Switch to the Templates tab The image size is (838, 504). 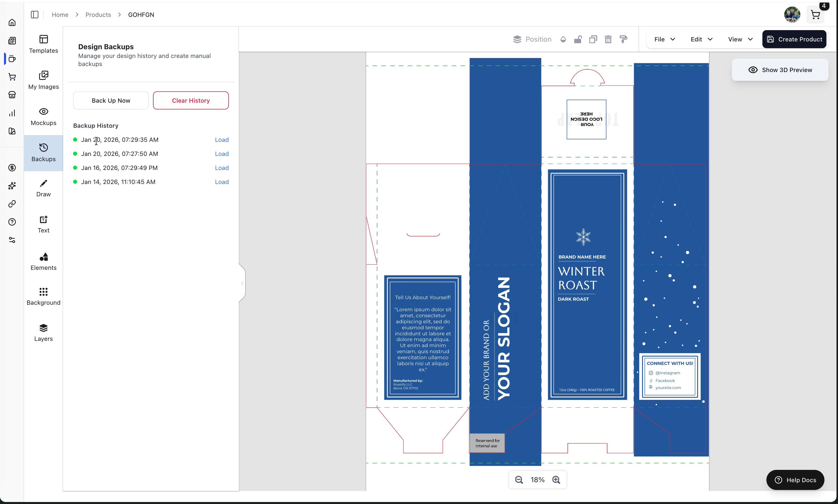43,44
